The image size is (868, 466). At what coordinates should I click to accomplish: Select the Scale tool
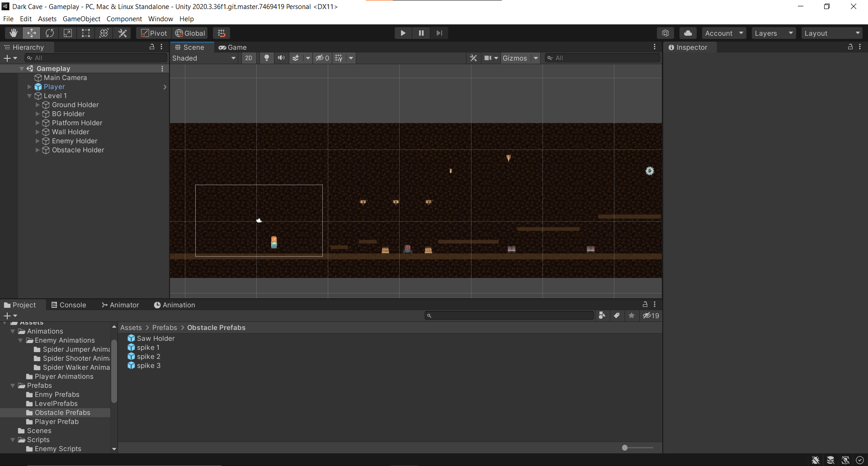[x=68, y=33]
